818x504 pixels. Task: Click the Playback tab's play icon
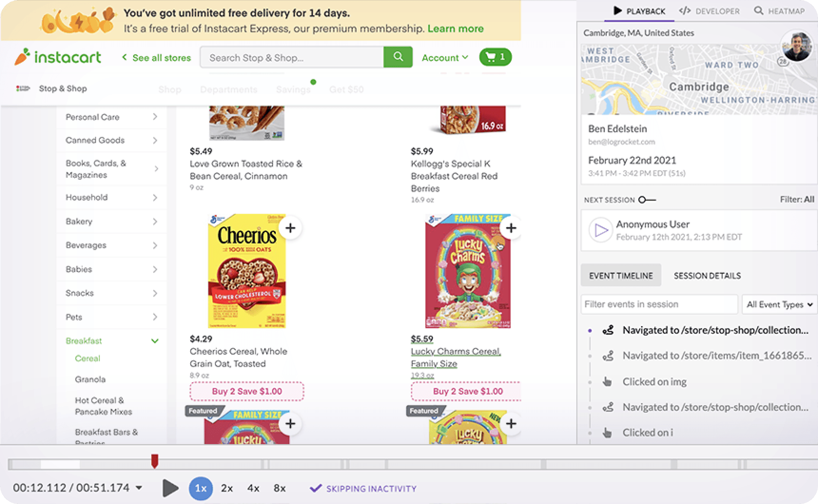617,10
